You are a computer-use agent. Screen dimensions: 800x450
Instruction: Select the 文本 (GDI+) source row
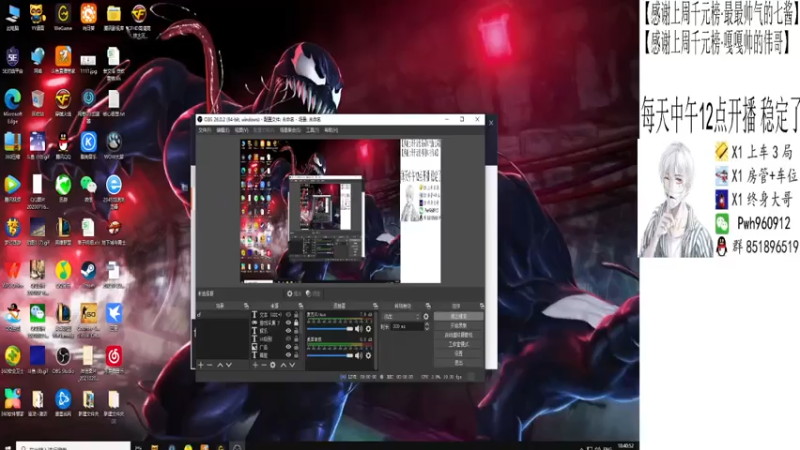[276, 314]
